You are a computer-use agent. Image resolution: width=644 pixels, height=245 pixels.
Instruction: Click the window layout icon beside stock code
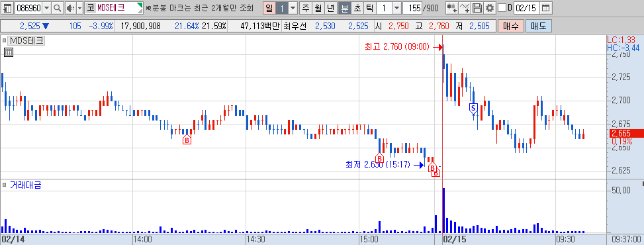pyautogui.click(x=7, y=8)
